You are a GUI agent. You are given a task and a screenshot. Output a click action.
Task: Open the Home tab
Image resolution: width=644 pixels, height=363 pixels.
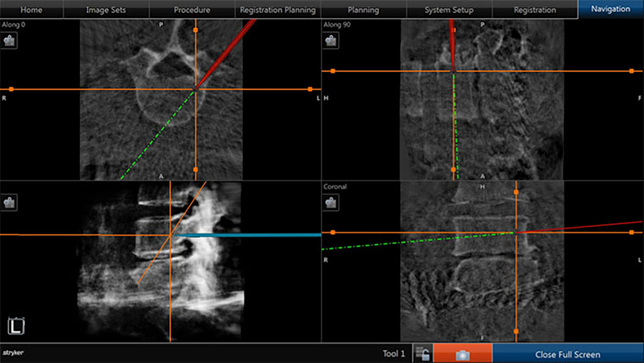[x=31, y=10]
